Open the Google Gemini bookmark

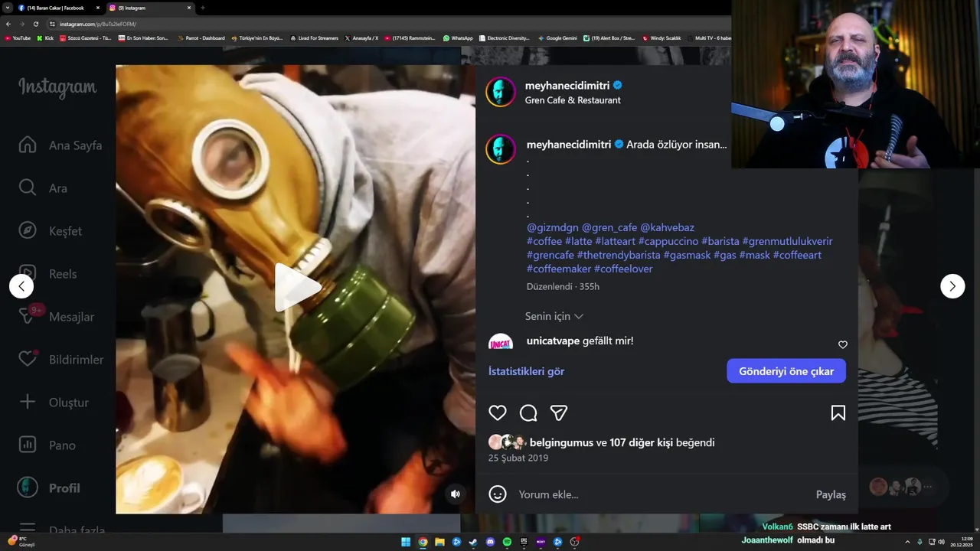tap(557, 37)
